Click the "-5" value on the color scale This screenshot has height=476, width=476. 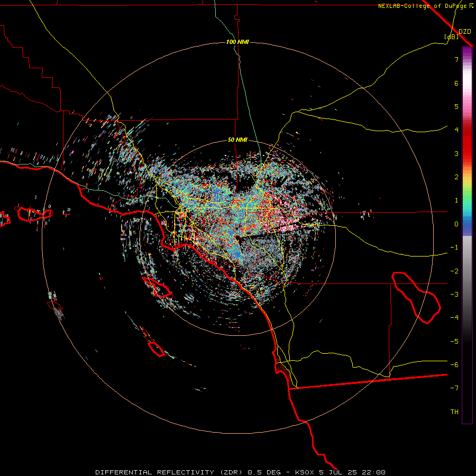pyautogui.click(x=454, y=342)
